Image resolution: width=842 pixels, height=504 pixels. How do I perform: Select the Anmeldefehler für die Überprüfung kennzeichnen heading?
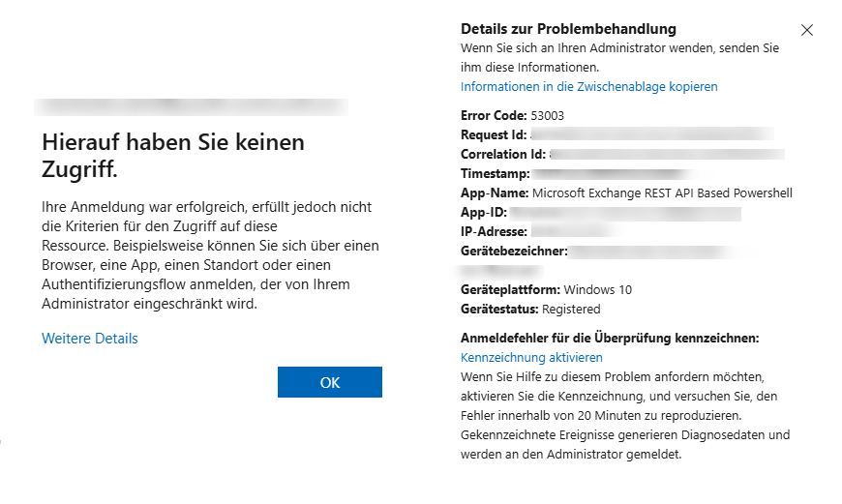coord(610,338)
